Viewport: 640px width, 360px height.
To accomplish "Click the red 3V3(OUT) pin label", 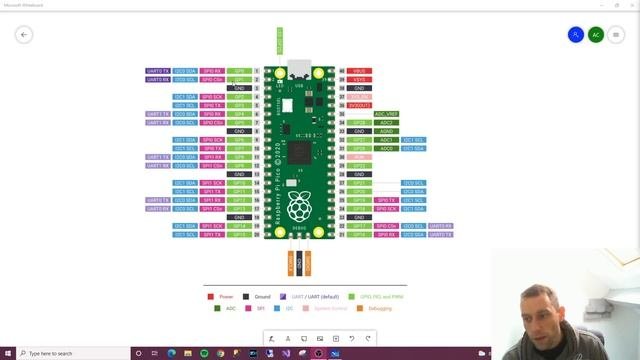I will point(359,105).
